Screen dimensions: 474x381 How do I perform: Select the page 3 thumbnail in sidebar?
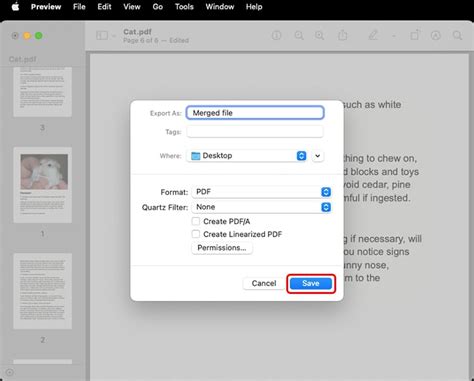(x=42, y=92)
